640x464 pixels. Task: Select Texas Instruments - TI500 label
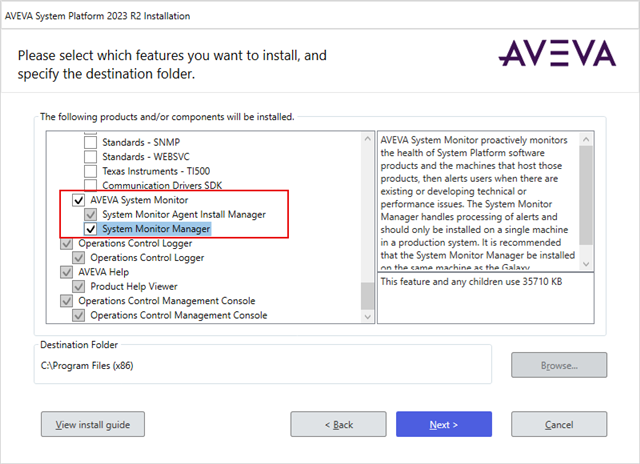tap(156, 171)
